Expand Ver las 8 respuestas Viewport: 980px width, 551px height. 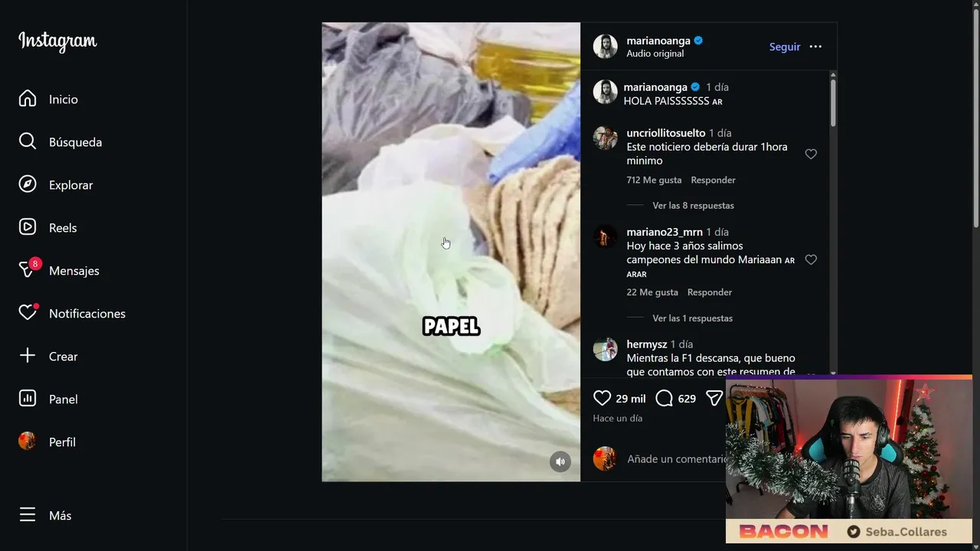[x=693, y=206]
